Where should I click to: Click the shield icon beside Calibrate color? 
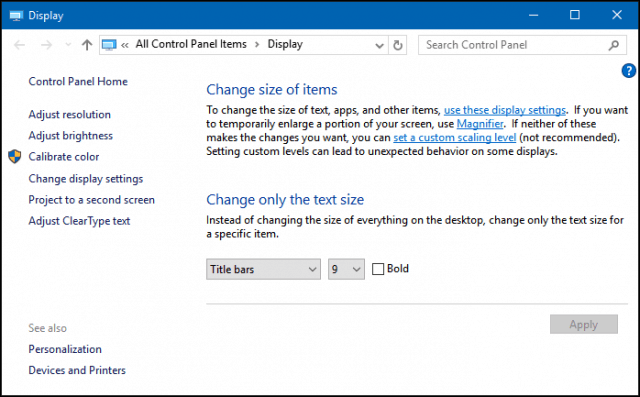point(15,156)
